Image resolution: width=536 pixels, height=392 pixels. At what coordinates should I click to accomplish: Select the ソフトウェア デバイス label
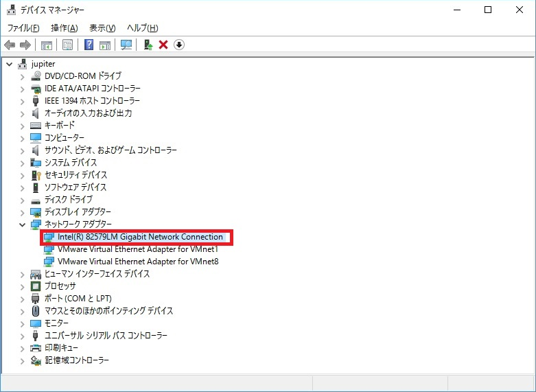[x=75, y=187]
